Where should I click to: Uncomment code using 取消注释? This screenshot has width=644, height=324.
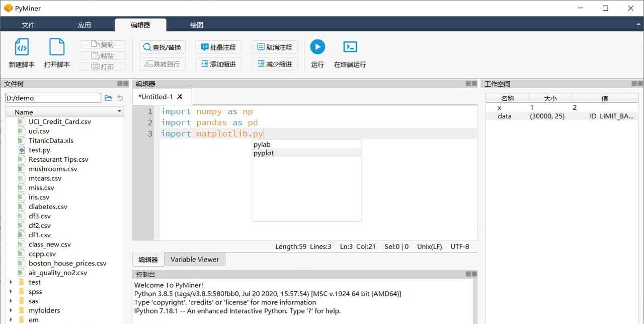point(275,47)
